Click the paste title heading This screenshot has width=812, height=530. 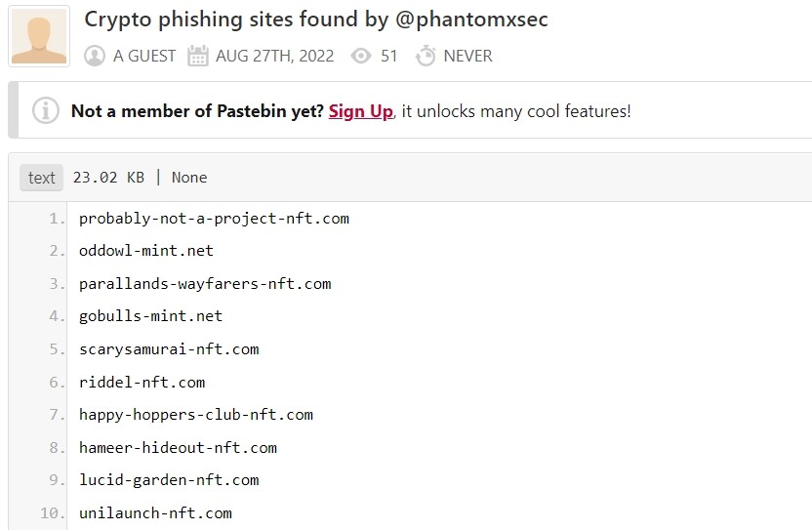coord(316,20)
